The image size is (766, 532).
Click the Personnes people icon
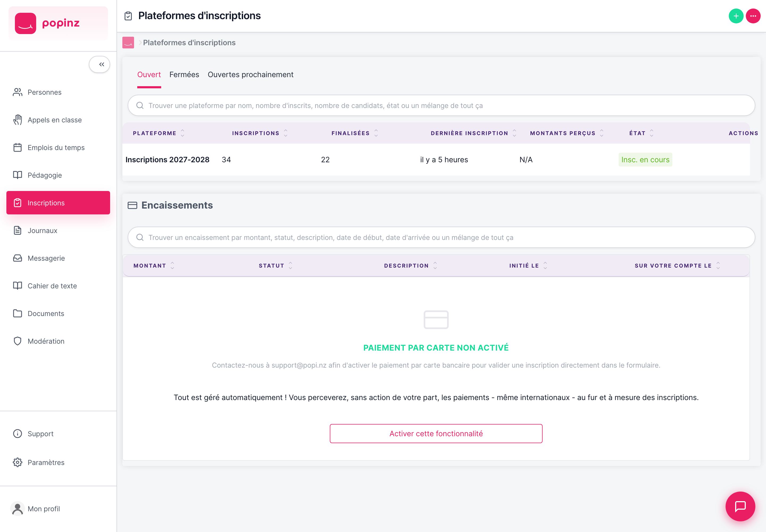coord(17,92)
